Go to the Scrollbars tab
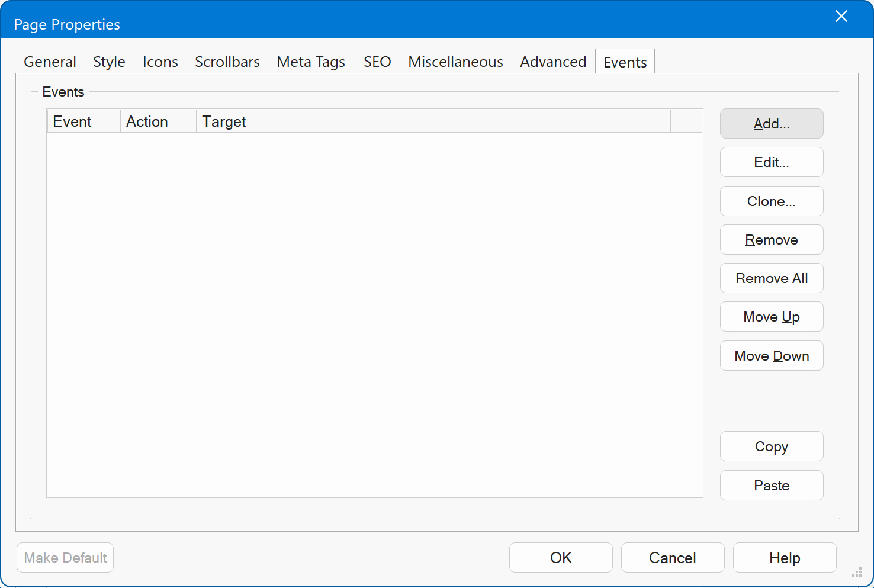The width and height of the screenshot is (874, 588). coord(227,62)
